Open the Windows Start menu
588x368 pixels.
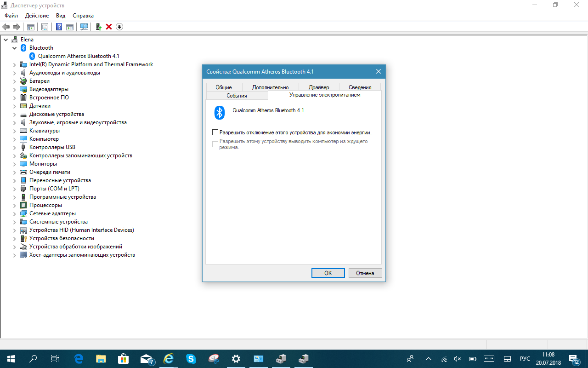(11, 359)
